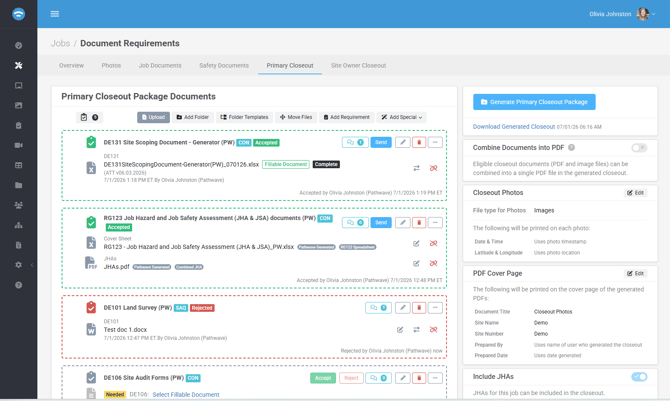Click Generate Primary Closeout Package button
The height and width of the screenshot is (401, 670).
534,102
